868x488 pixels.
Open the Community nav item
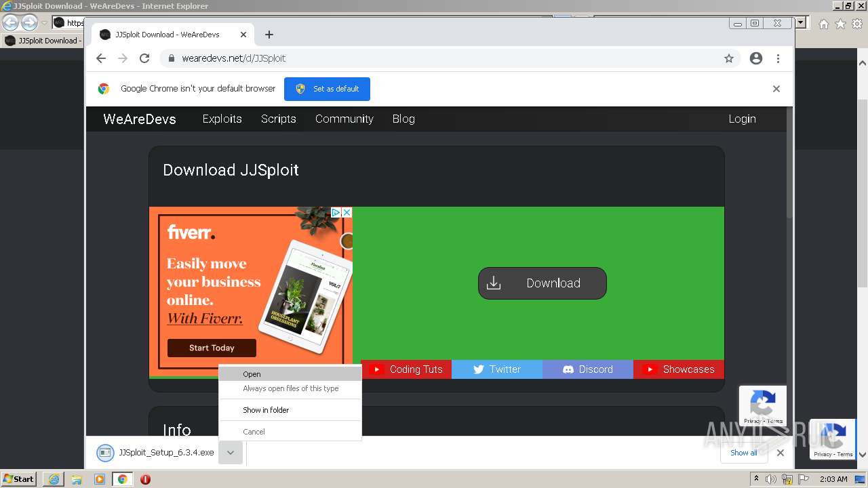point(344,119)
